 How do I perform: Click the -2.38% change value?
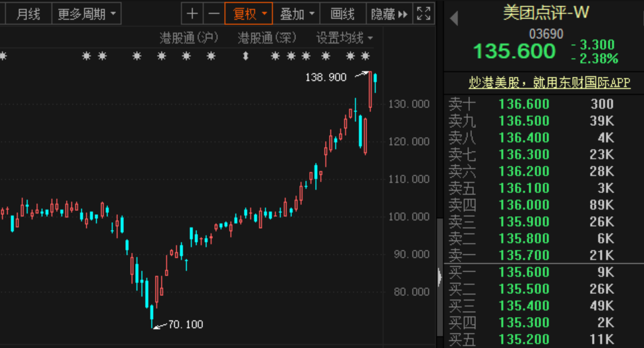[595, 59]
